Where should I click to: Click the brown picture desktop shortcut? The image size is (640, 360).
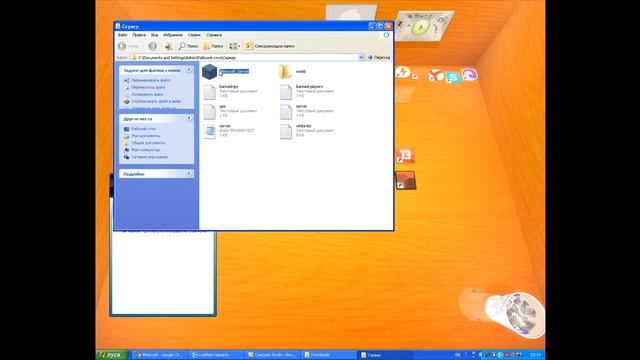[x=406, y=180]
